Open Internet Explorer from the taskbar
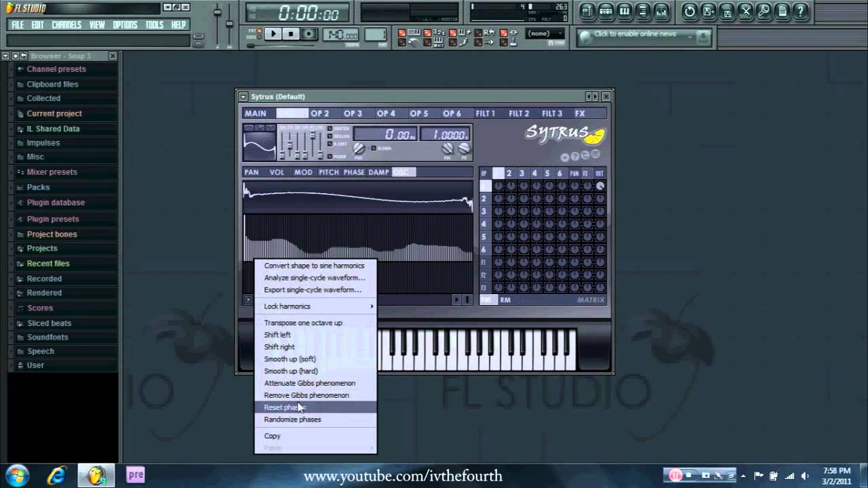 (x=56, y=475)
